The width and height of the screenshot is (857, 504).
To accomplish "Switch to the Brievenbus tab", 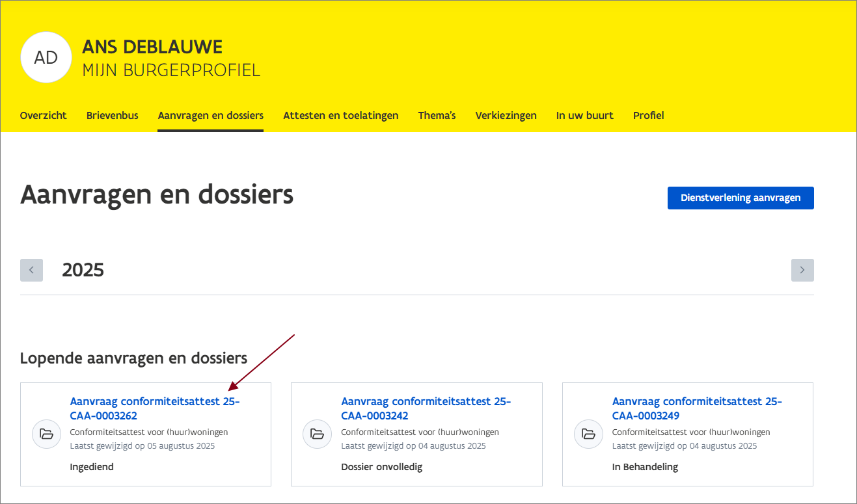I will tap(112, 116).
